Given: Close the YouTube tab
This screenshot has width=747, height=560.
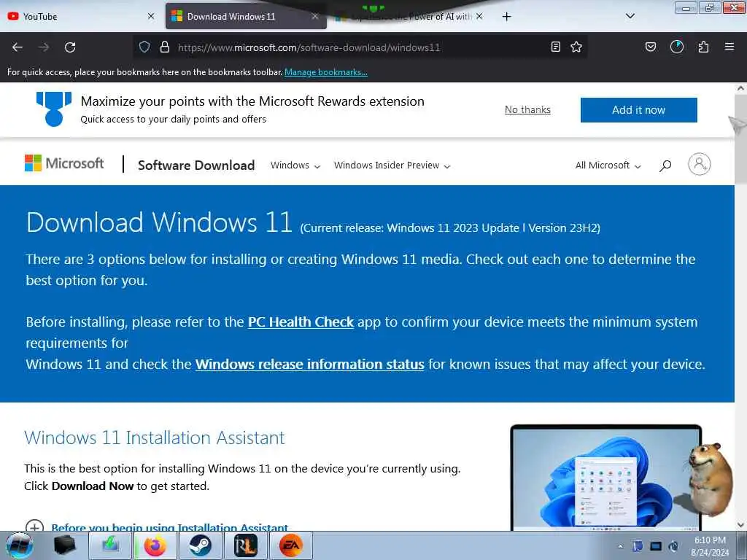Looking at the screenshot, I should point(150,16).
